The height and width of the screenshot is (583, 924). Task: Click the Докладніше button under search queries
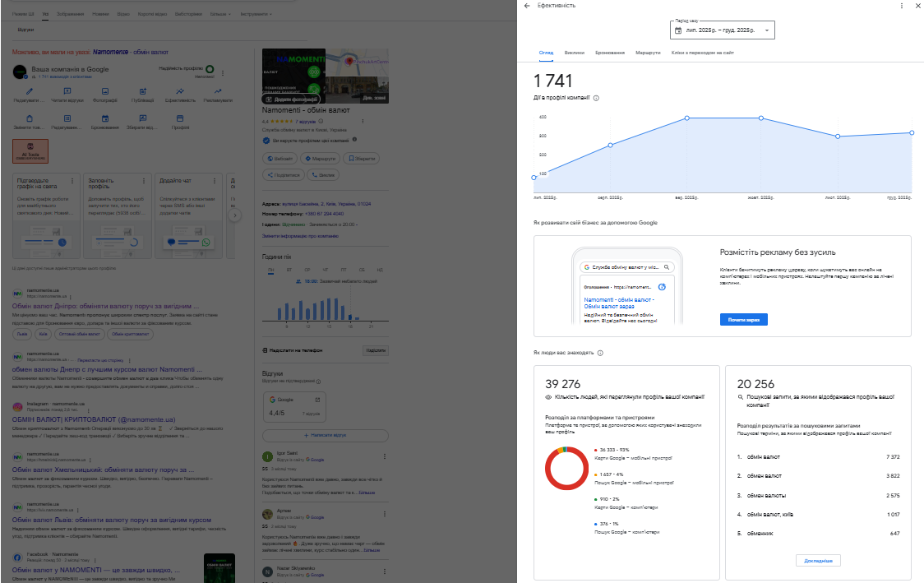point(818,561)
